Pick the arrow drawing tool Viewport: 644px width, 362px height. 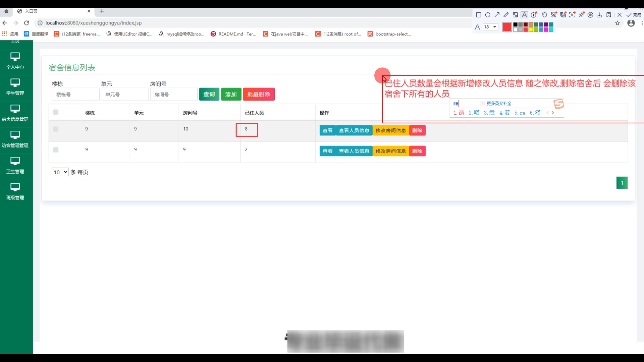tap(497, 15)
